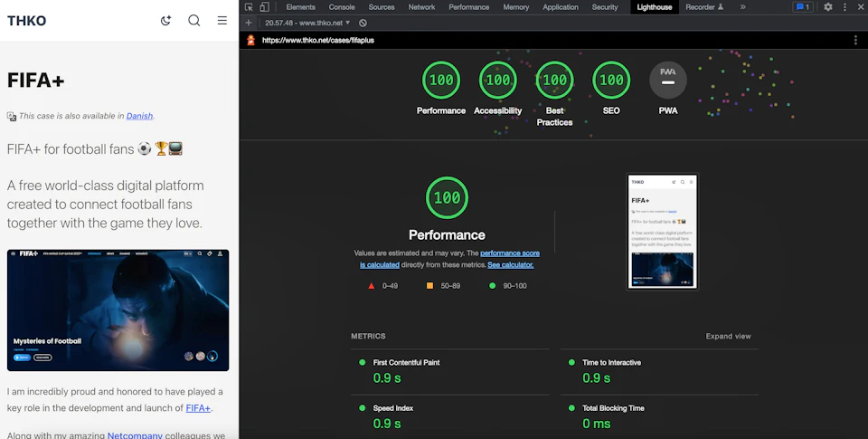
Task: Click the THKO site logo
Action: [x=26, y=21]
